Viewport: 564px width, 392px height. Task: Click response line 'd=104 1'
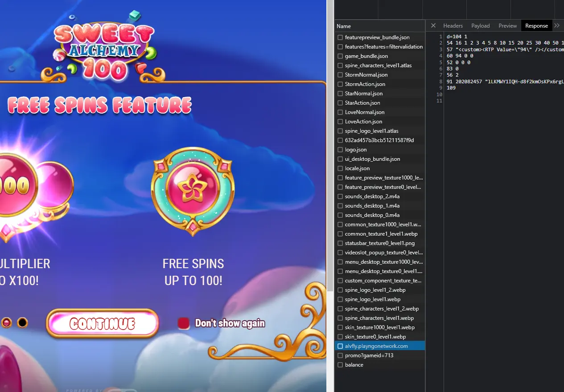[457, 37]
